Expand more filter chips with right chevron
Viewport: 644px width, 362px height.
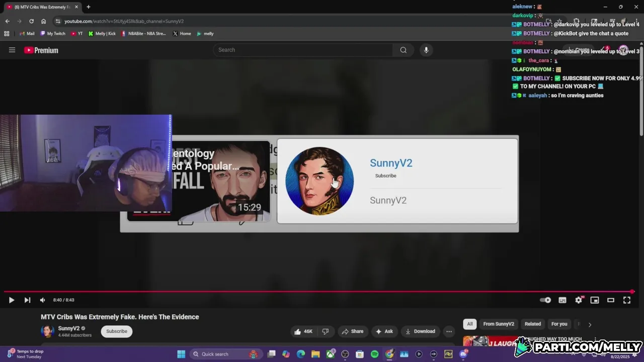pyautogui.click(x=590, y=324)
